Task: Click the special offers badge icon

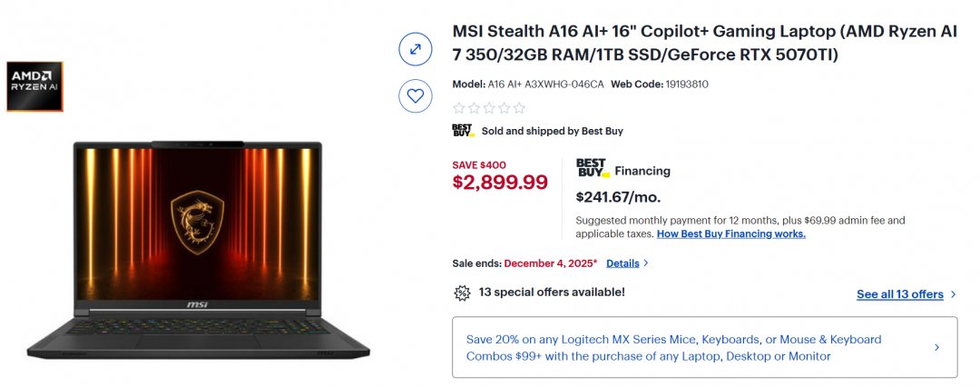Action: 462,293
